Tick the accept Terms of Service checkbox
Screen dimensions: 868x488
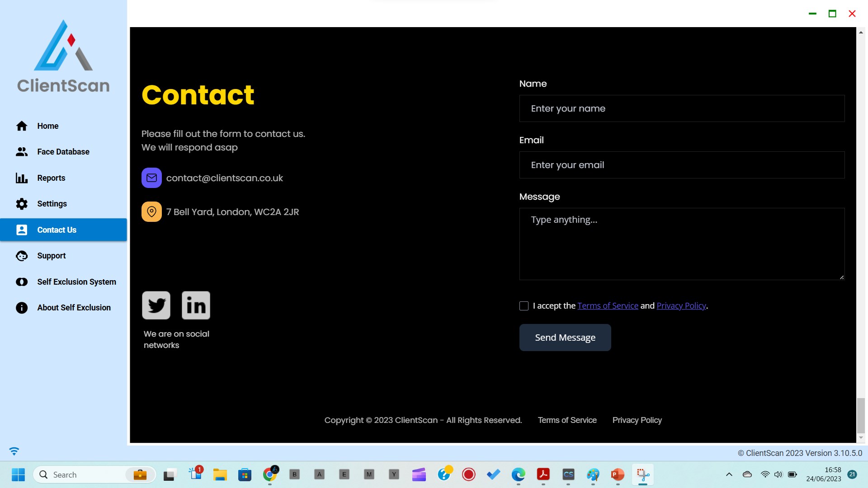[524, 306]
